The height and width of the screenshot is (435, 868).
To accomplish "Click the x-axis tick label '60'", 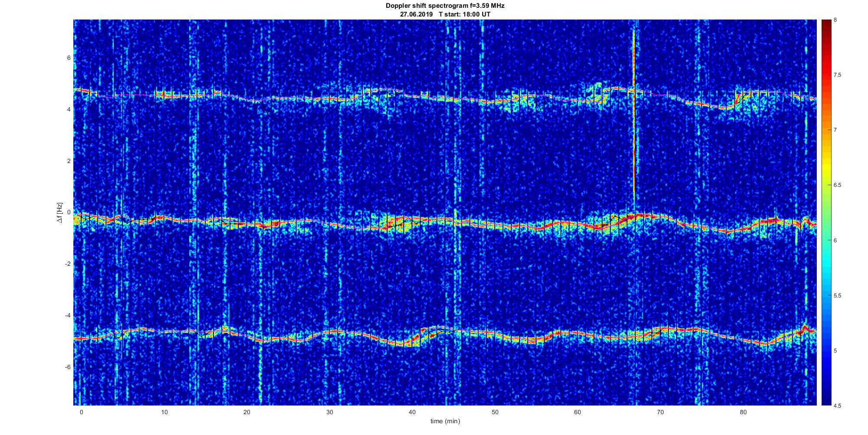I will click(578, 412).
